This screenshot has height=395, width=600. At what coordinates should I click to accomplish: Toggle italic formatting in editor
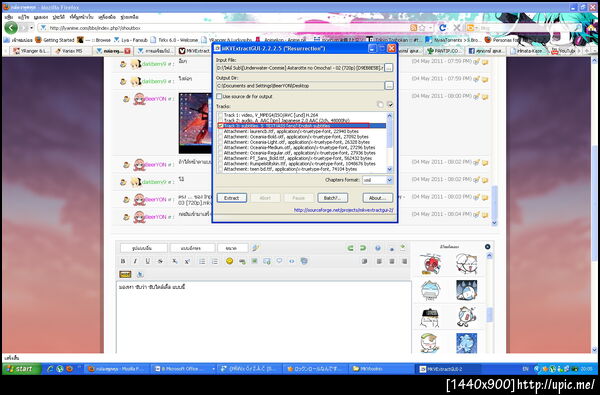(x=135, y=261)
